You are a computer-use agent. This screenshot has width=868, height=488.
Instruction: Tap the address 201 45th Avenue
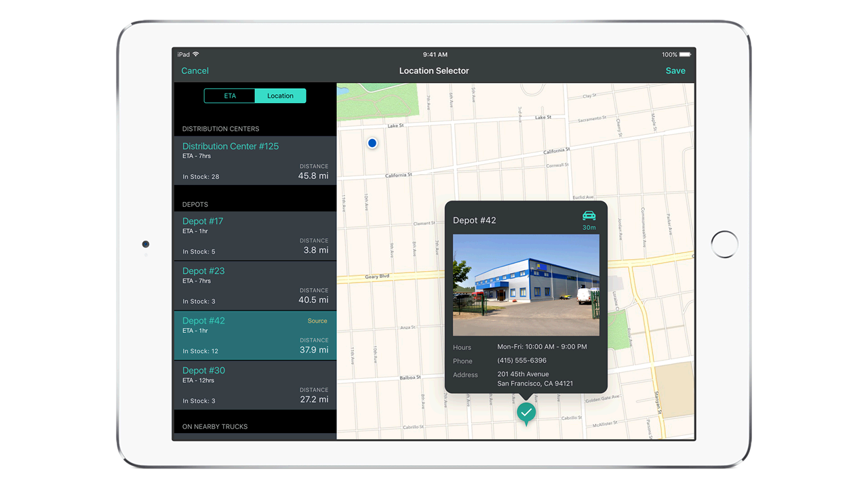[523, 374]
